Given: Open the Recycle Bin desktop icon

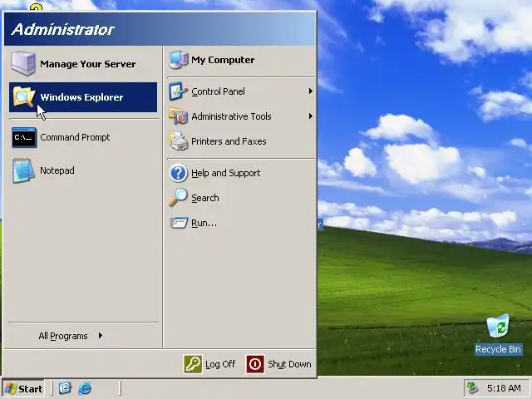Looking at the screenshot, I should click(498, 326).
